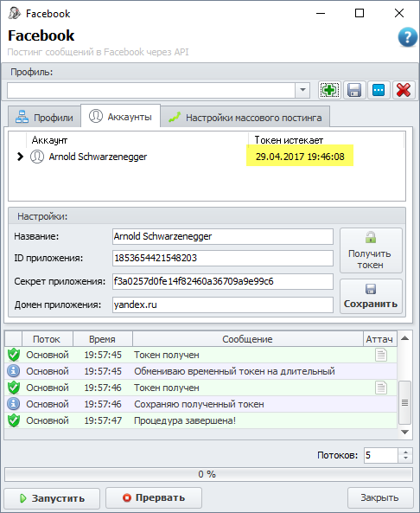
Task: Open the Профиль dropdown list
Action: click(x=302, y=90)
